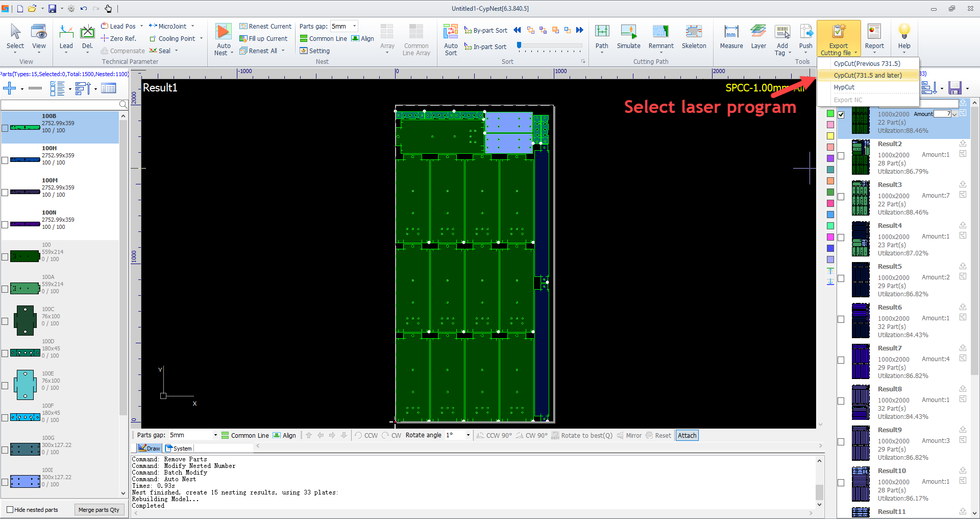The width and height of the screenshot is (980, 519).
Task: Expand the Renest All dropdown
Action: [x=283, y=51]
